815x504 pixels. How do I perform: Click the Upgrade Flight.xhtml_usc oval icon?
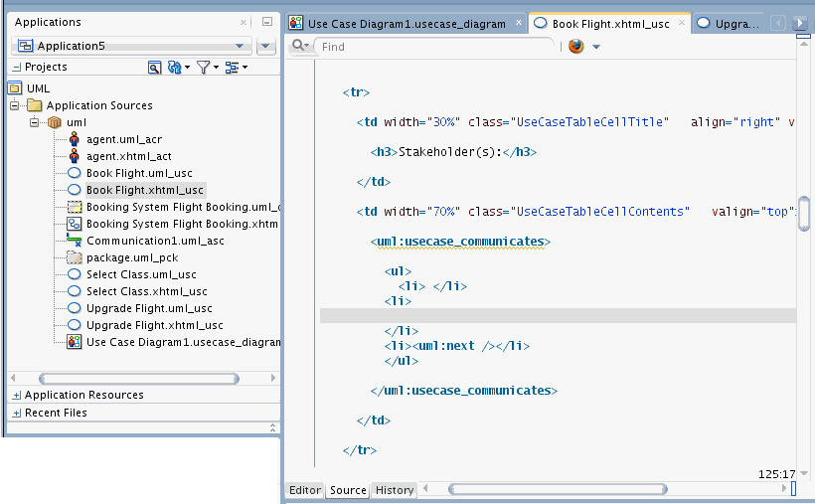click(x=75, y=325)
